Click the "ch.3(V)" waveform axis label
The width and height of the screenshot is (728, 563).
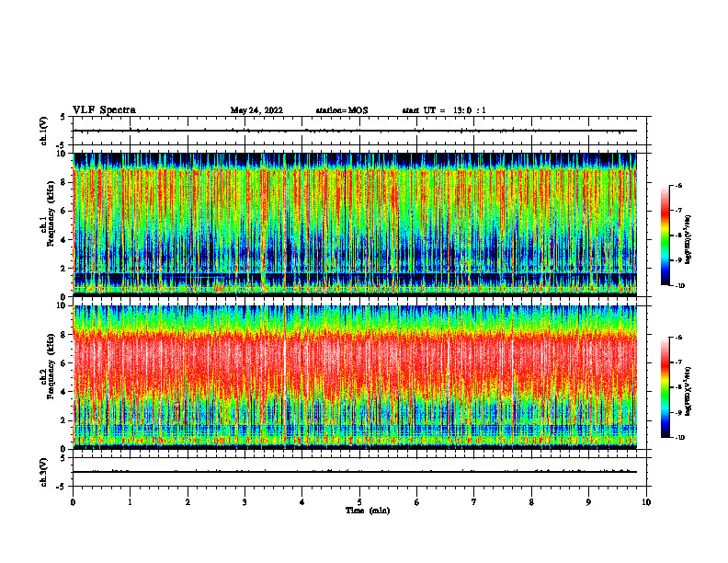43,472
